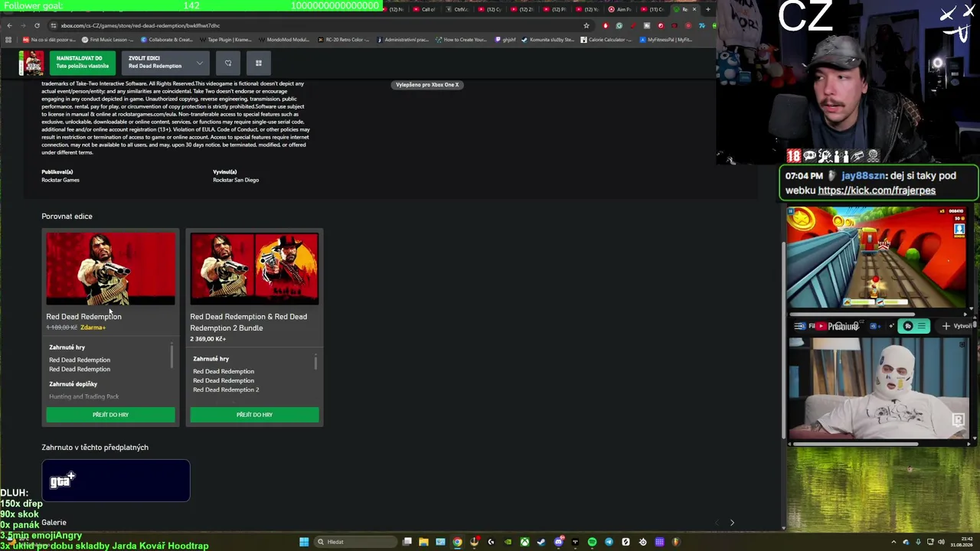Open the Red Dead Redemption game thumbnail in header
980x551 pixels.
(x=31, y=63)
